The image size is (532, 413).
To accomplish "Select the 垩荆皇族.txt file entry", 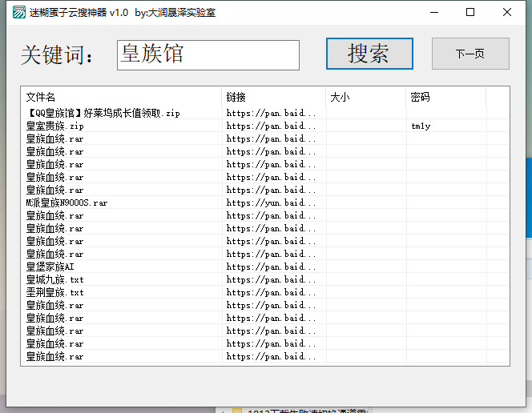I will click(54, 292).
